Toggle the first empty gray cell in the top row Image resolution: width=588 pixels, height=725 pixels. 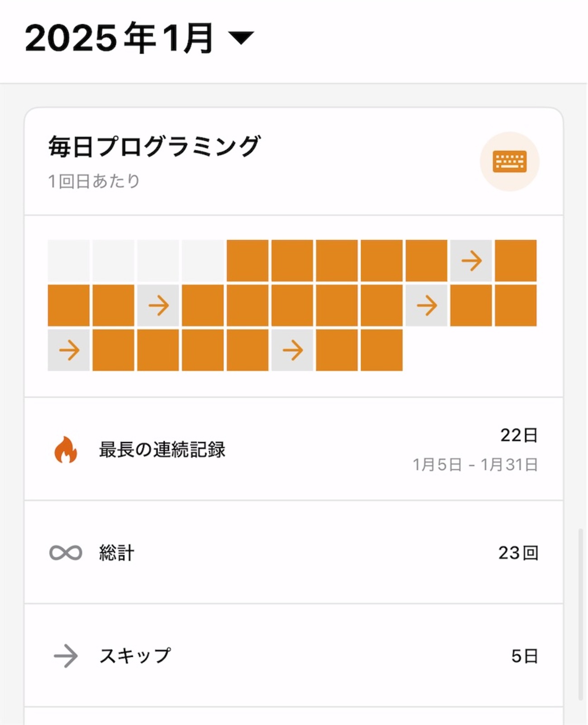(x=69, y=261)
